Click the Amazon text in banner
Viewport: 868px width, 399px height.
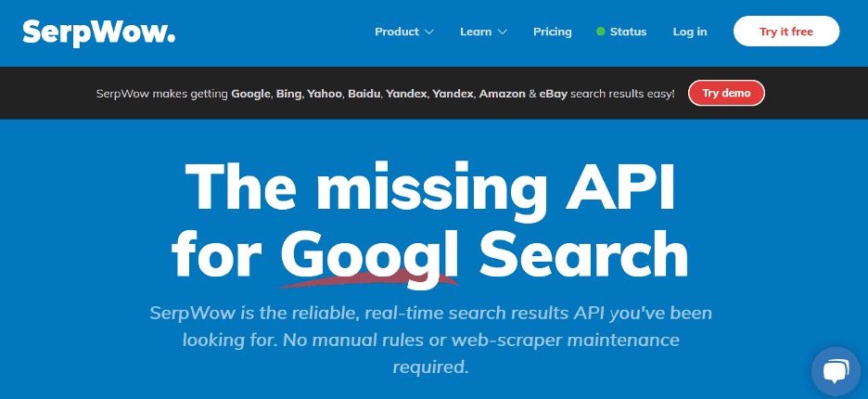502,94
